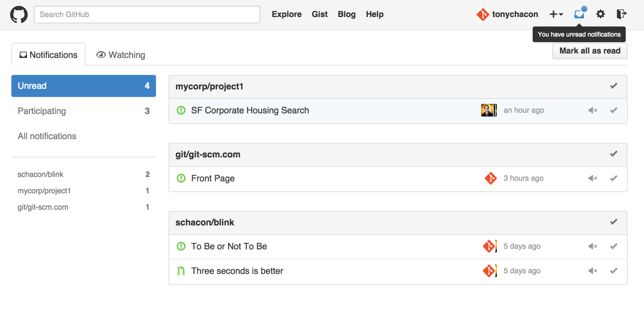Filter by schacon/blink repository in sidebar
Screen dimensions: 644x318
point(40,174)
